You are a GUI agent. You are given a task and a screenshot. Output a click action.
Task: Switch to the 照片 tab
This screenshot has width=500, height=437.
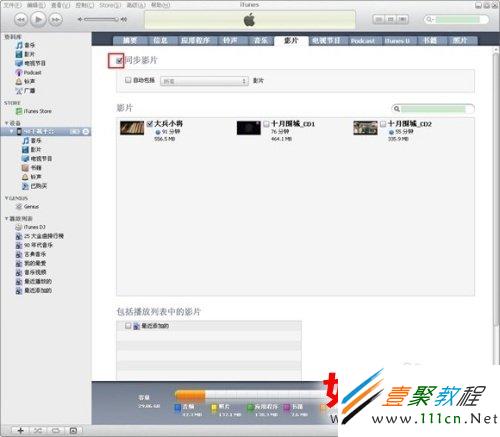460,41
